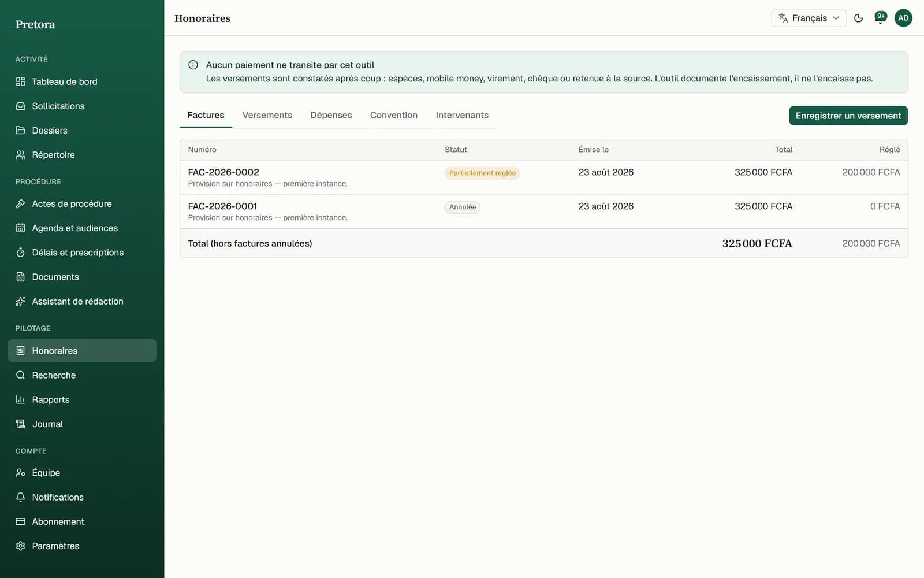Click the Émise le column header
Image resolution: width=924 pixels, height=578 pixels.
(594, 150)
